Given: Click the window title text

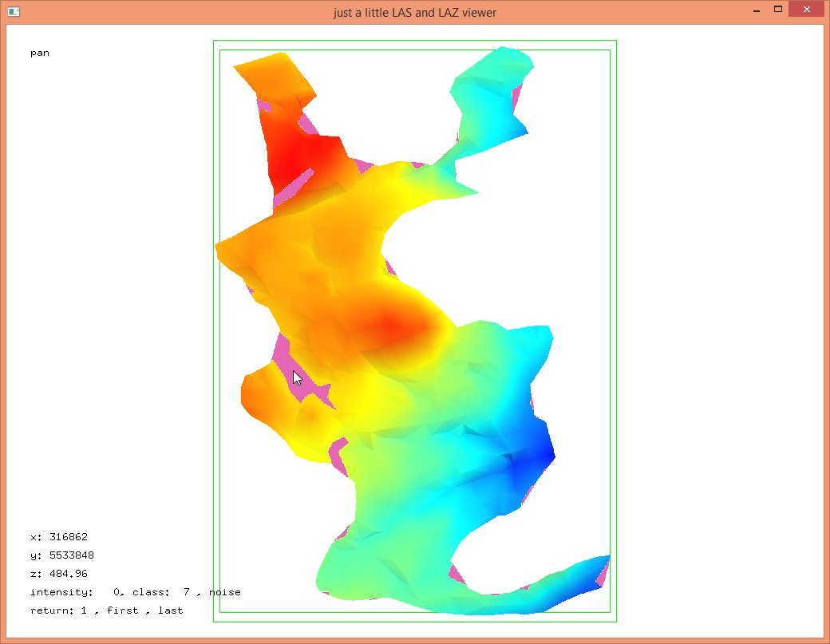Looking at the screenshot, I should pyautogui.click(x=414, y=13).
